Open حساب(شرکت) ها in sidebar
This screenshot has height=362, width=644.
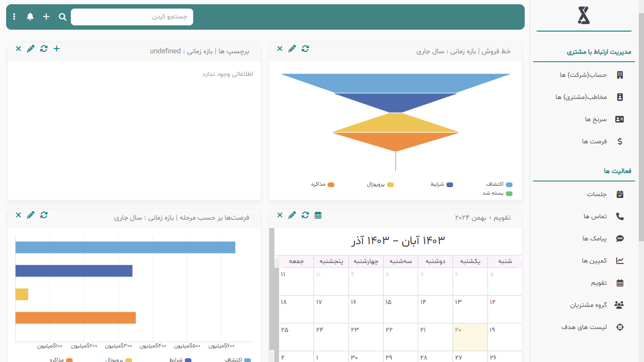click(584, 75)
